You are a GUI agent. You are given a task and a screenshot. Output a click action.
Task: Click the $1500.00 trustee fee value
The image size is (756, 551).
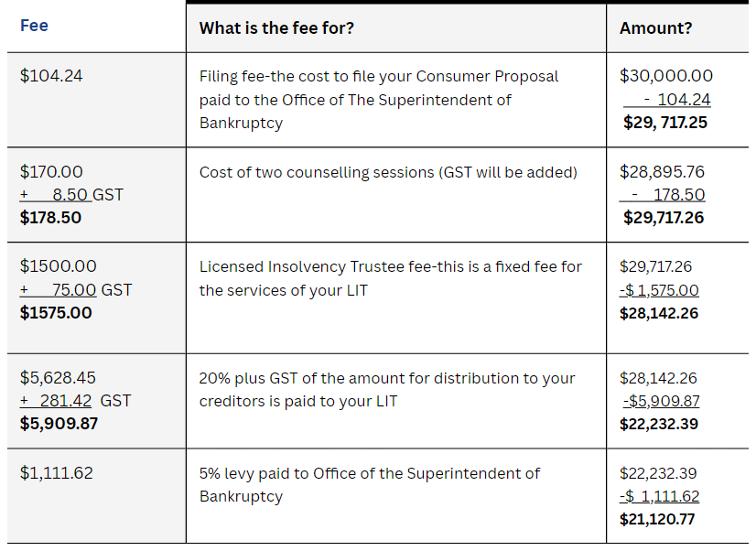[x=58, y=266]
